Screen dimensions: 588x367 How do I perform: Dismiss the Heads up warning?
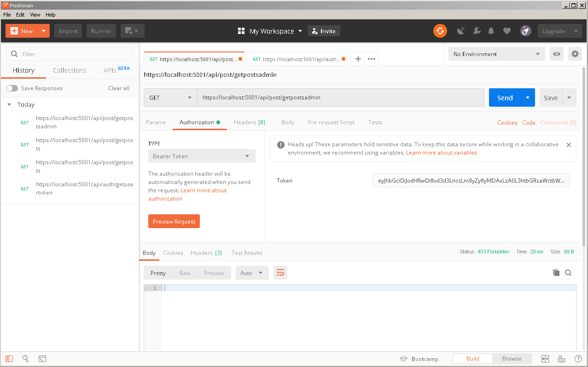coord(568,144)
